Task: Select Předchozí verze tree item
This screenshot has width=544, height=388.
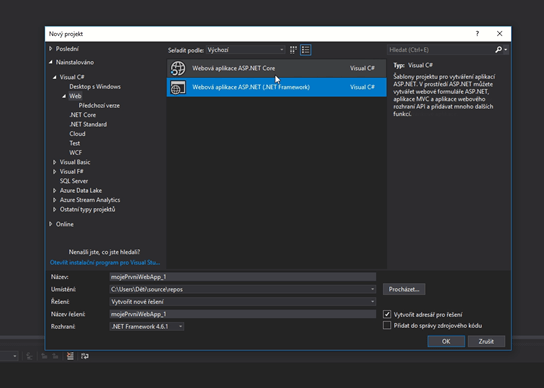Action: coord(99,106)
